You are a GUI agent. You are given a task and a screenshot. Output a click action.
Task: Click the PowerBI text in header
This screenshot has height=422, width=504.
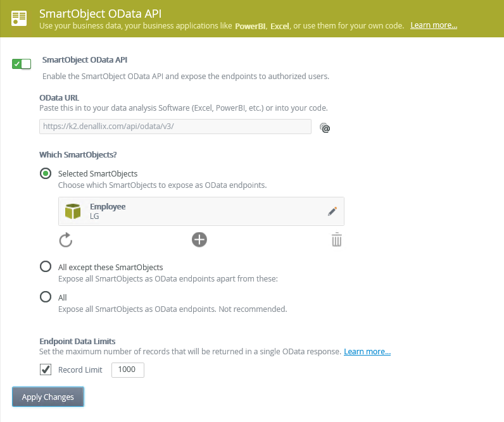[250, 26]
